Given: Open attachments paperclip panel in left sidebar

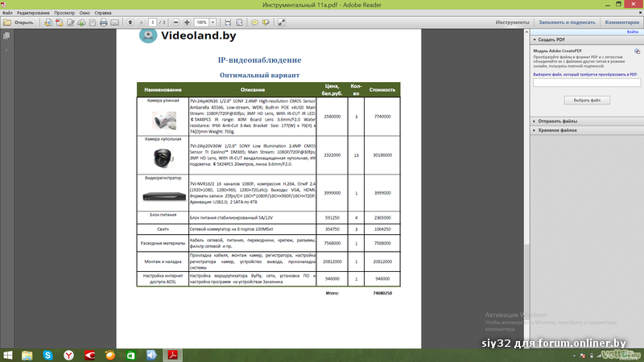Looking at the screenshot, I should 6,50.
